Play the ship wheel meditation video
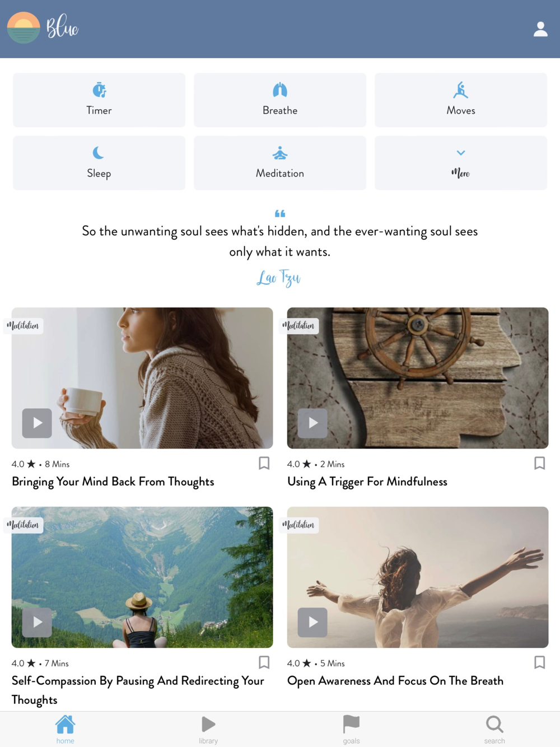 (x=312, y=423)
